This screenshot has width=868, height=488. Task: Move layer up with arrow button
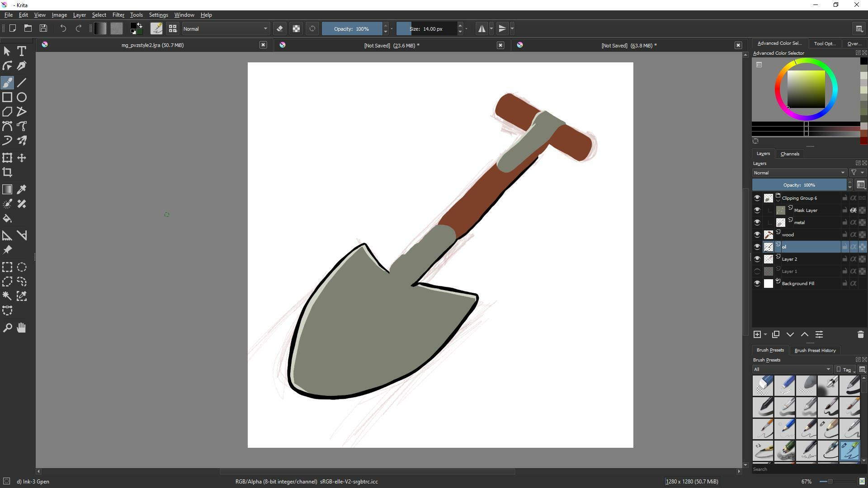805,334
